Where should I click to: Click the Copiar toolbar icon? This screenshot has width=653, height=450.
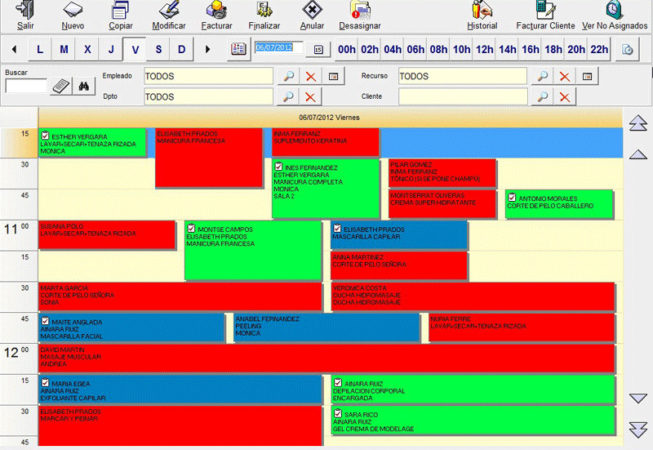click(120, 10)
